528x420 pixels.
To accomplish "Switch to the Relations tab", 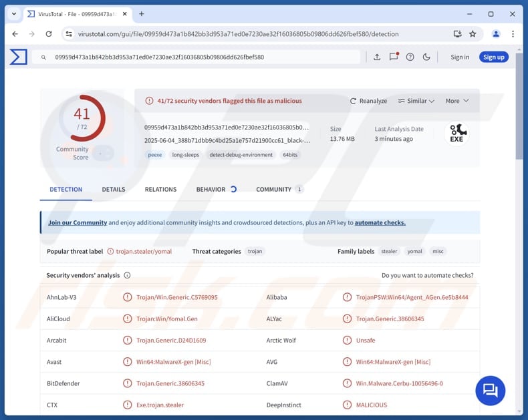I will pos(160,190).
